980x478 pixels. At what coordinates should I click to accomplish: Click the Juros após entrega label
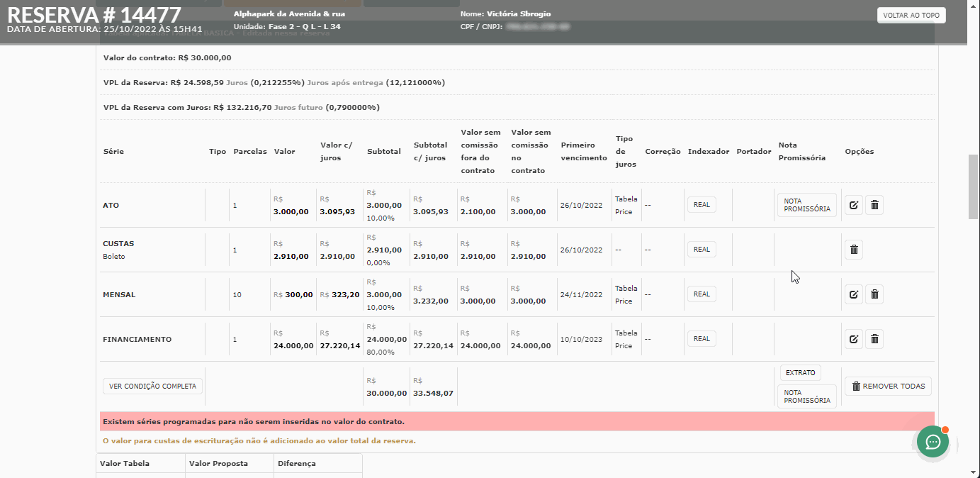point(345,82)
